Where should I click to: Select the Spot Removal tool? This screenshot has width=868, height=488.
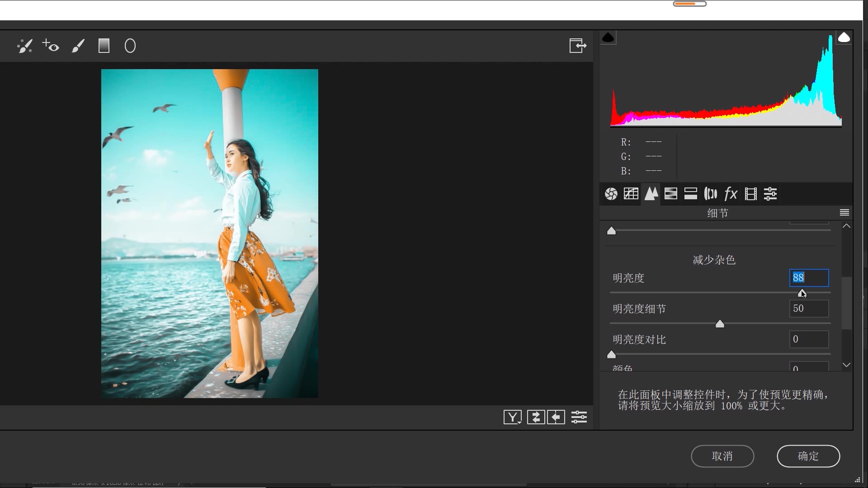[25, 46]
